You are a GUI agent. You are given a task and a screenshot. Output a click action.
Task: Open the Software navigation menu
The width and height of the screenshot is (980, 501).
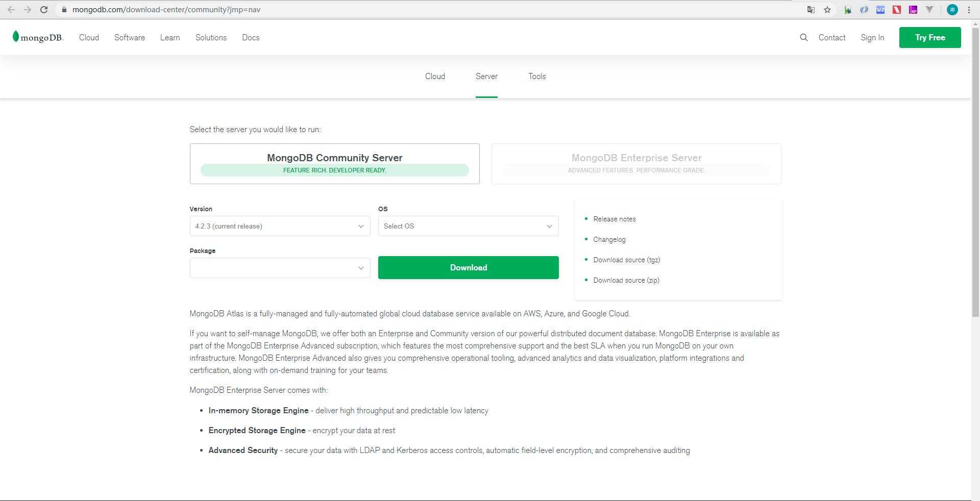[130, 38]
